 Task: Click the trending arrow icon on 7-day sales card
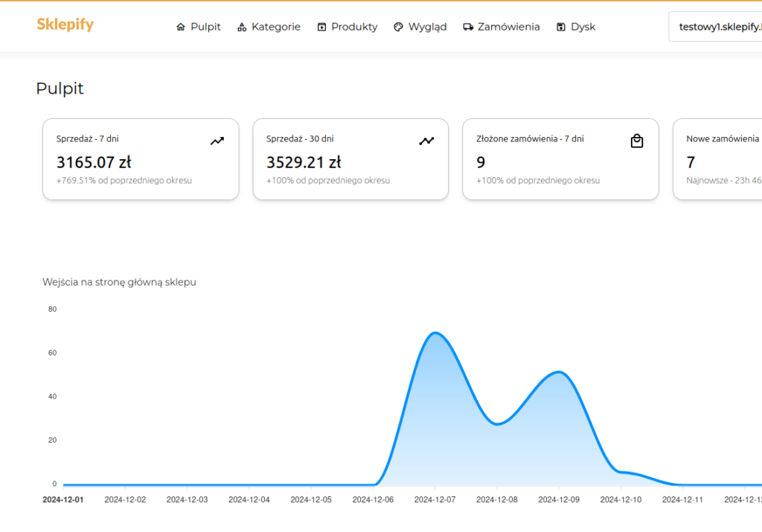click(x=217, y=141)
